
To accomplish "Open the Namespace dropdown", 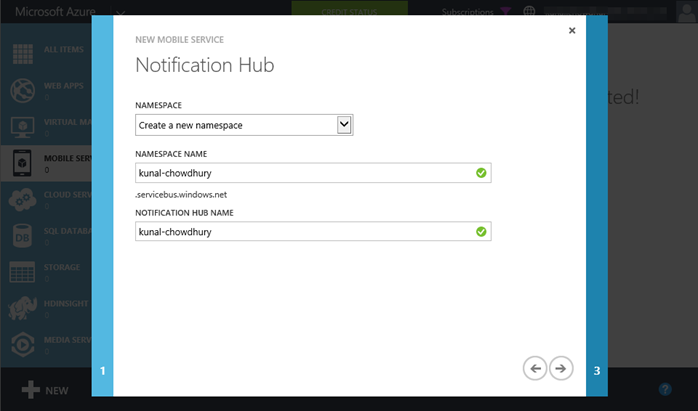I will click(244, 125).
